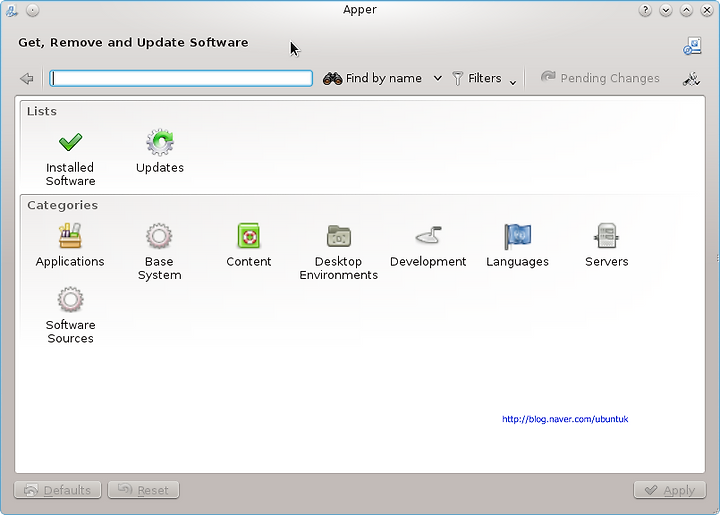Click the Apper window menu icon

pos(11,10)
